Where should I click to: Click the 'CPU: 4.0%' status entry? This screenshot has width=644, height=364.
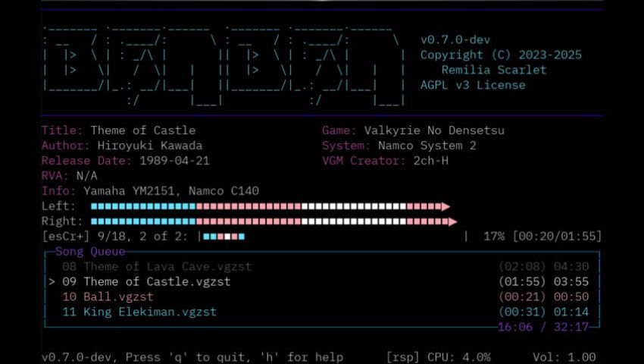pyautogui.click(x=459, y=357)
